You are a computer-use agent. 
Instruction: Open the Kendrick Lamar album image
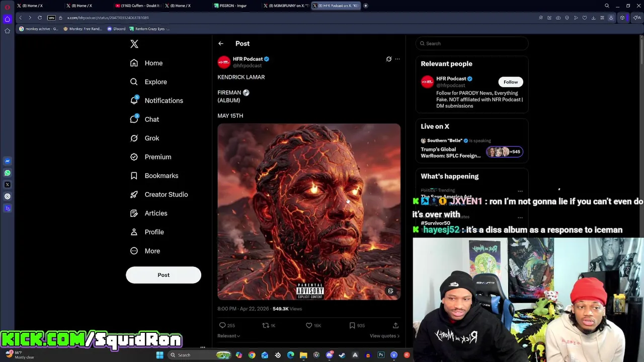(309, 212)
